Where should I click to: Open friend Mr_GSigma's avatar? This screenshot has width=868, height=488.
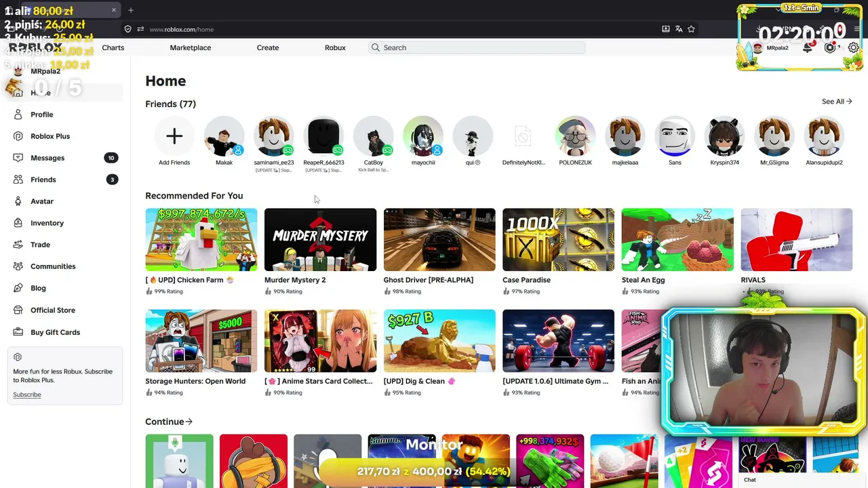[774, 136]
